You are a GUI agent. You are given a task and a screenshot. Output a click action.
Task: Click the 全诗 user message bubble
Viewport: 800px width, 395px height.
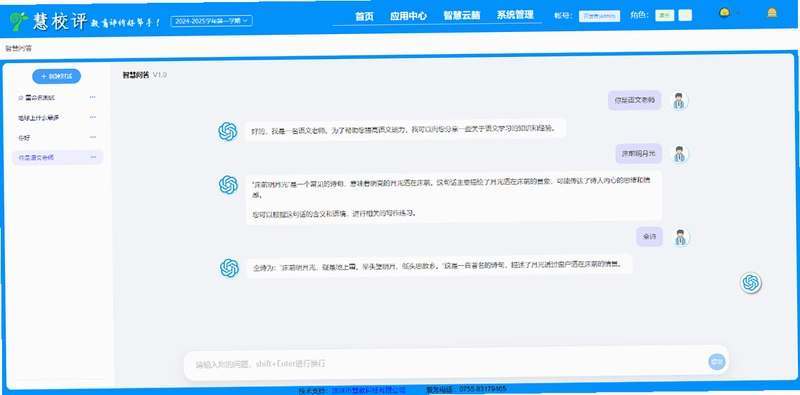point(649,237)
